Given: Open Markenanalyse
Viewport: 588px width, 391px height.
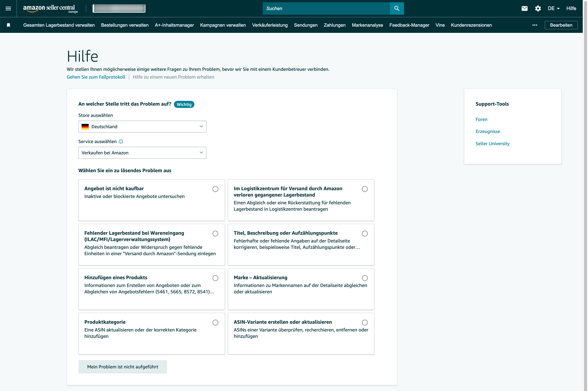Looking at the screenshot, I should coord(367,25).
